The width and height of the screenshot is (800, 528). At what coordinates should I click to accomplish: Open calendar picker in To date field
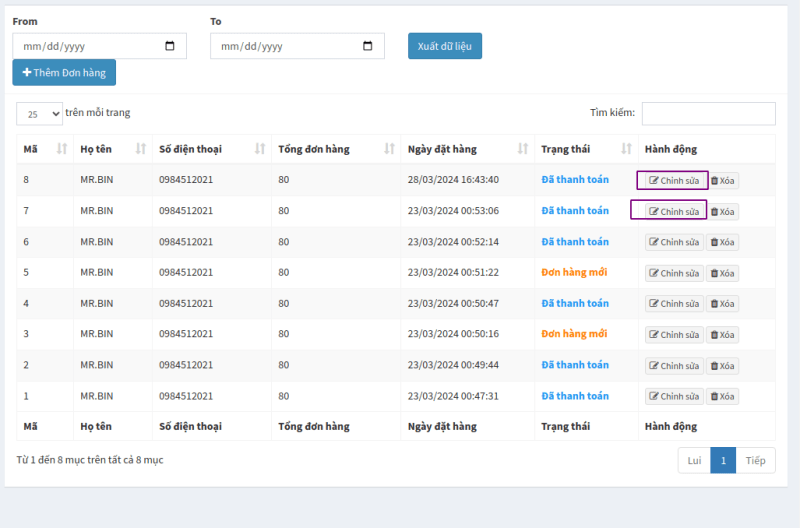pyautogui.click(x=367, y=46)
